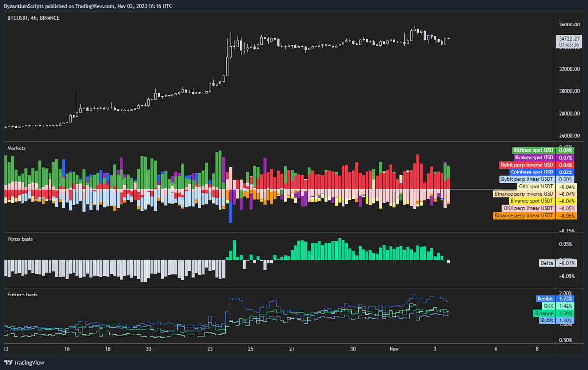Click the 32000.00 price axis label
Screen dimensions: 588x370
point(569,69)
